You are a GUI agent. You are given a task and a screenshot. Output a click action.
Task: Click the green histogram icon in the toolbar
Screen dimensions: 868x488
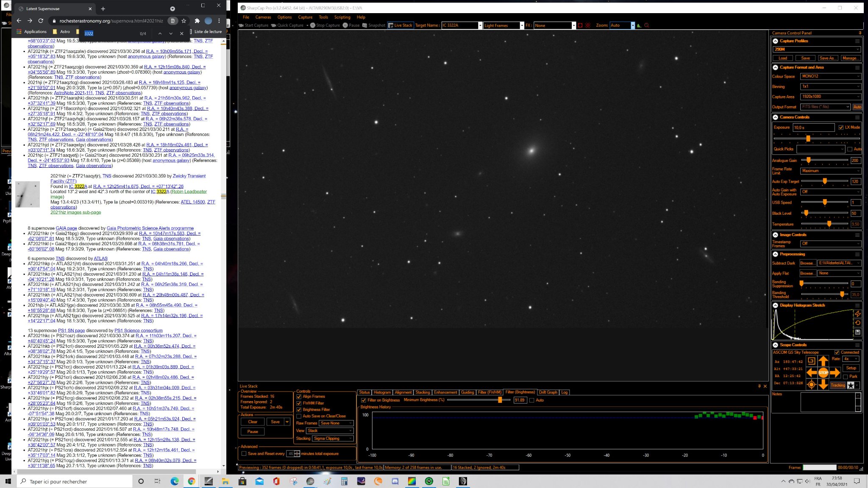coord(639,25)
